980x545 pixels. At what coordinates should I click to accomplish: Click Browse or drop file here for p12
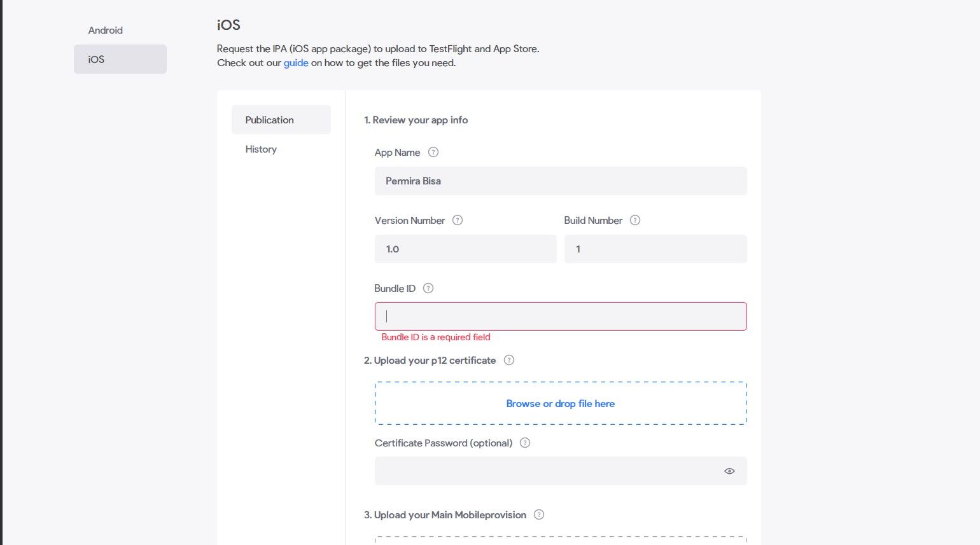(x=561, y=403)
